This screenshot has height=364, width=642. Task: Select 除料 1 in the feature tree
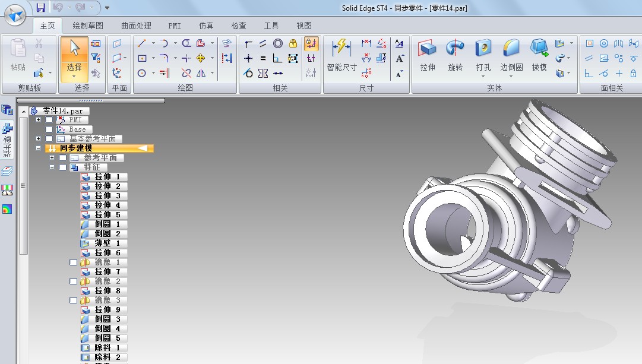click(x=104, y=347)
